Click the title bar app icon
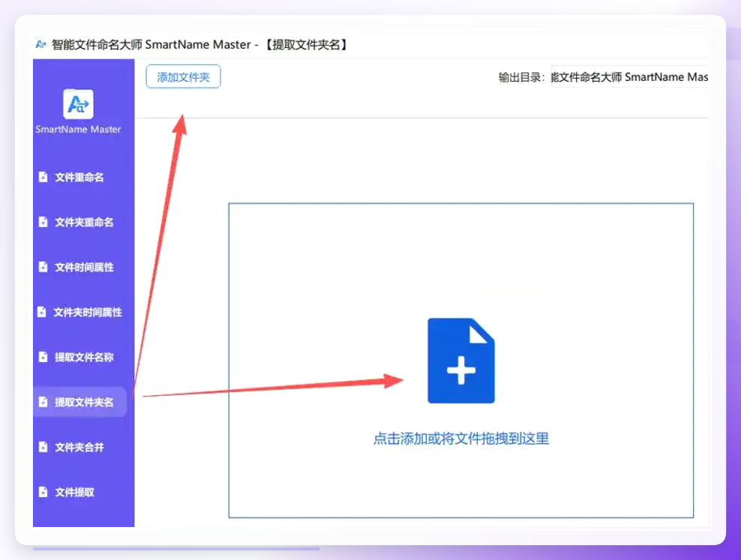This screenshot has height=560, width=741. tap(40, 44)
